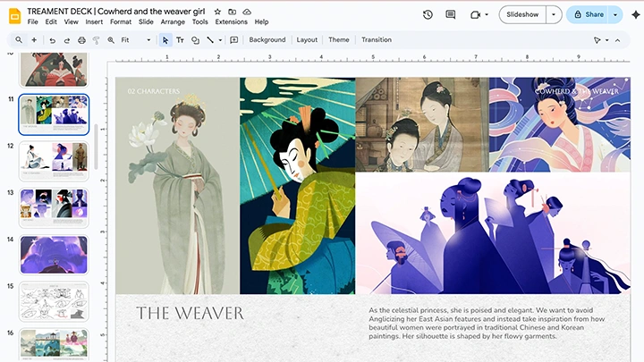
Task: Move presentation to folder icon
Action: (x=232, y=12)
